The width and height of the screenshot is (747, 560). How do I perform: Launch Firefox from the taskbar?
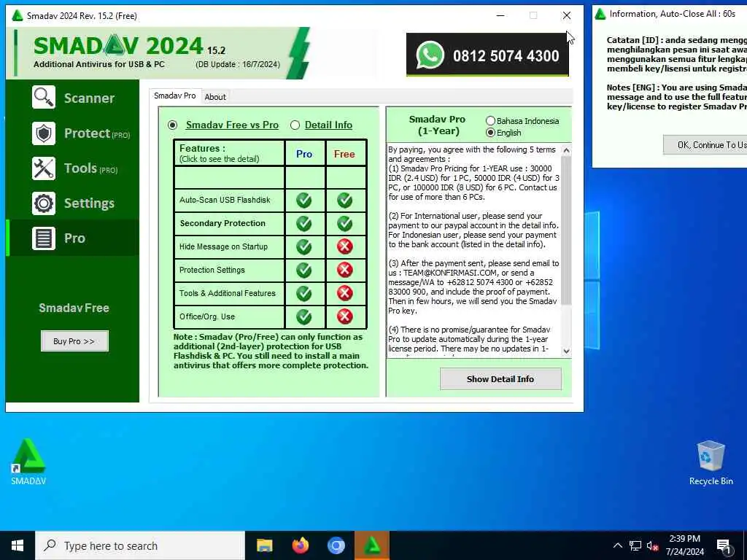coord(300,545)
